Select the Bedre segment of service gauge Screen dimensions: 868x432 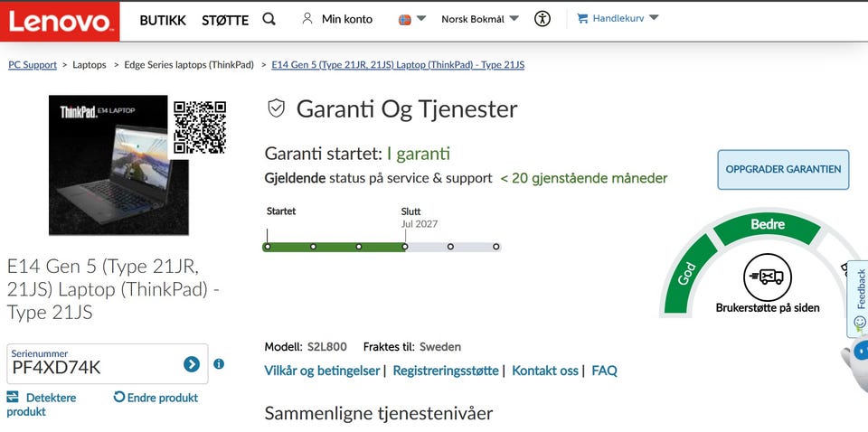point(768,226)
